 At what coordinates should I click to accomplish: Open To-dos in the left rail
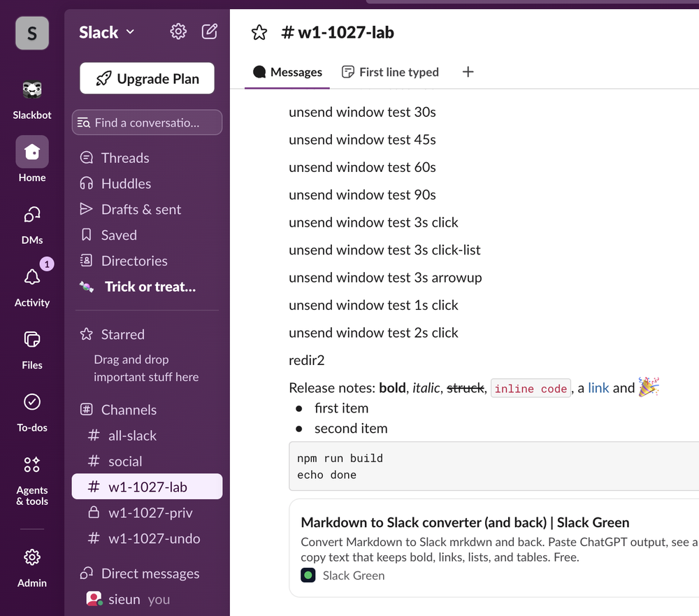32,413
